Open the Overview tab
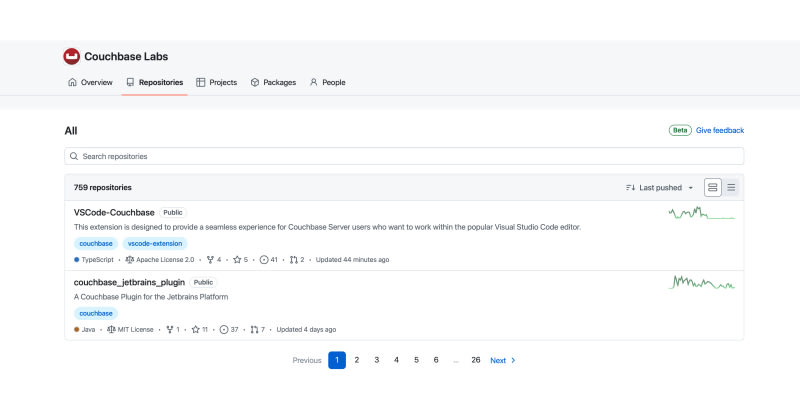Viewport: 800px width, 406px height. tap(90, 82)
